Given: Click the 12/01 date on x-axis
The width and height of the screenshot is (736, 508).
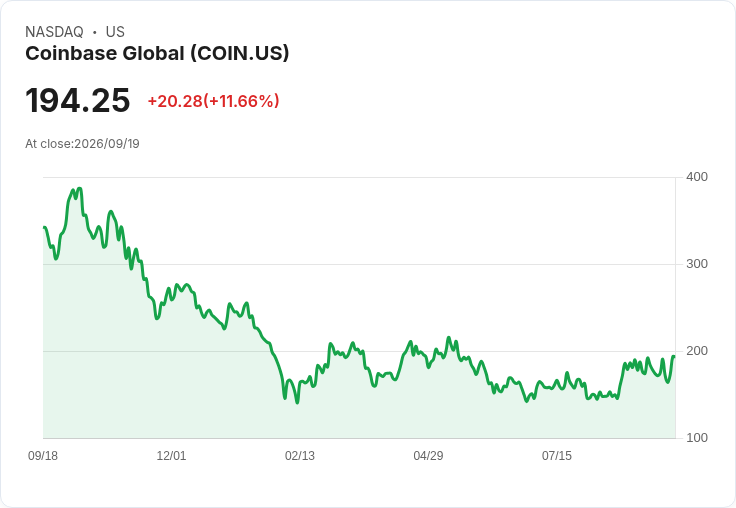Looking at the screenshot, I should click(x=171, y=456).
